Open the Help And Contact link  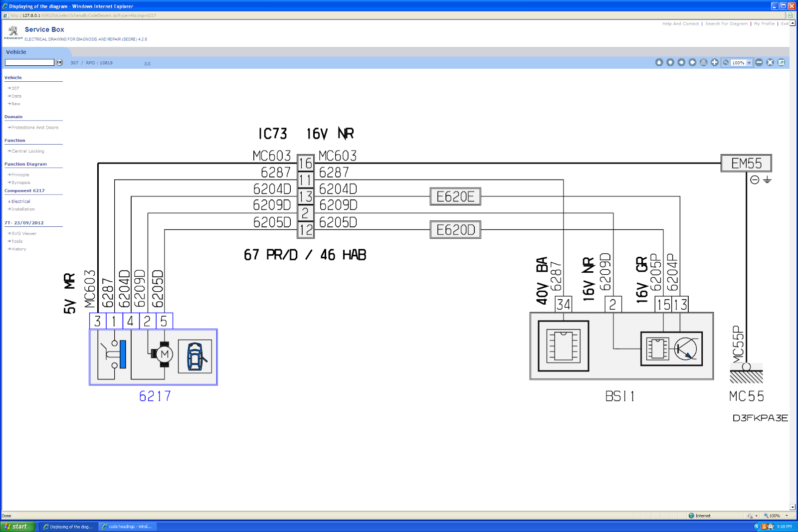tap(680, 23)
